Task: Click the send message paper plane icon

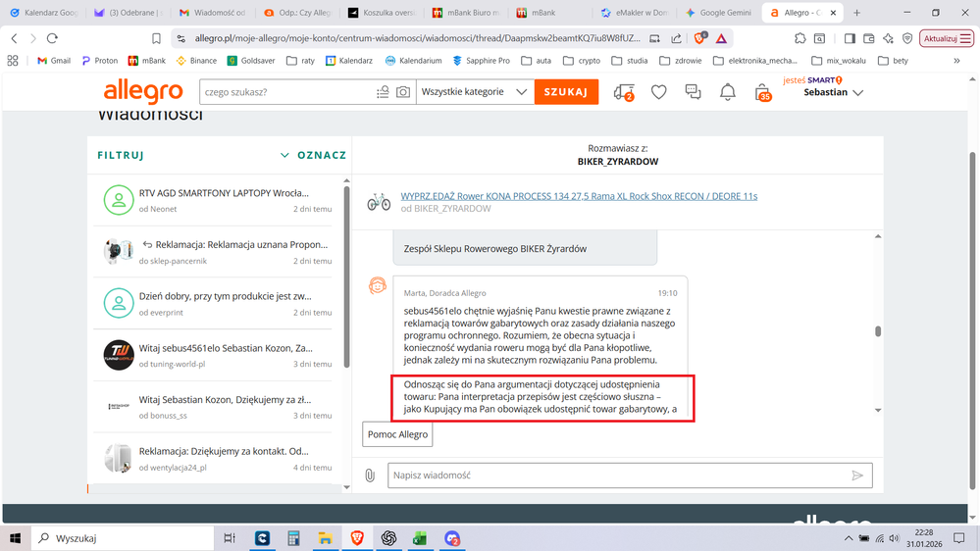Action: (x=857, y=476)
